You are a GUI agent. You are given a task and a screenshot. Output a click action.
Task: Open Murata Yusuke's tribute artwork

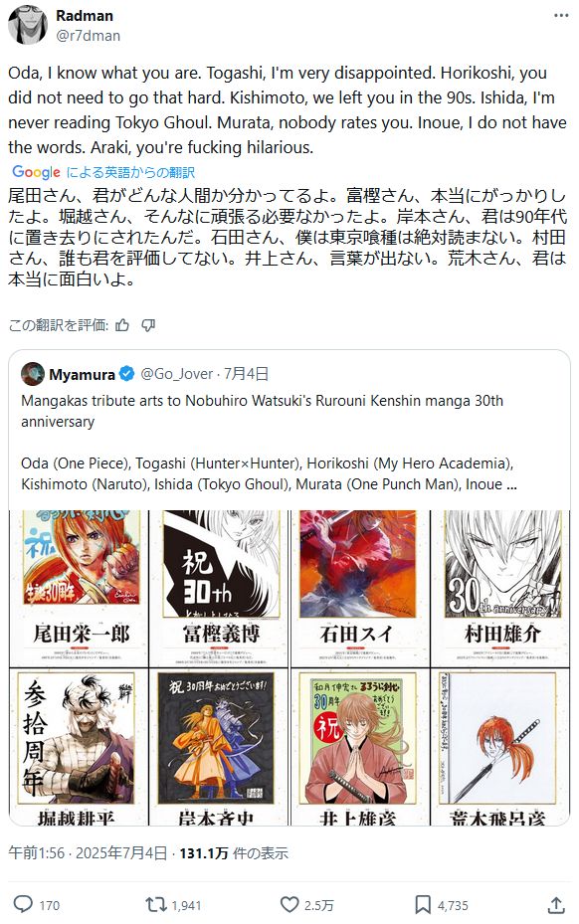(500, 588)
